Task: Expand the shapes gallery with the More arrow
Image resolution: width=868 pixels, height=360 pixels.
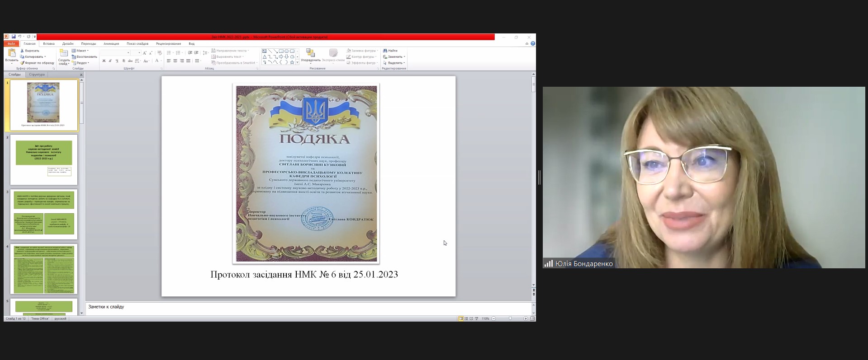Action: 297,62
